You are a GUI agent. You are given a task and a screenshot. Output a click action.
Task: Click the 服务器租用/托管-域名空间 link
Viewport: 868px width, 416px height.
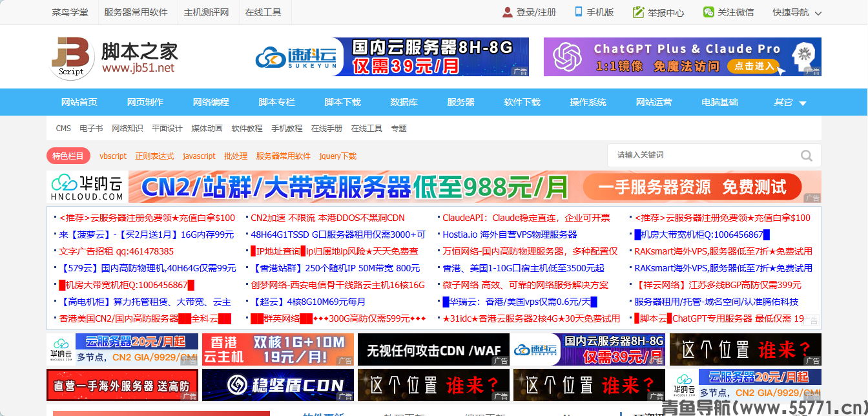[x=716, y=302]
